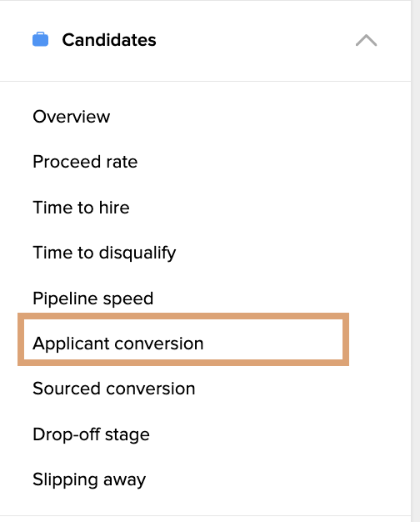View the Drop-off stage report
This screenshot has width=420, height=522.
[x=91, y=434]
